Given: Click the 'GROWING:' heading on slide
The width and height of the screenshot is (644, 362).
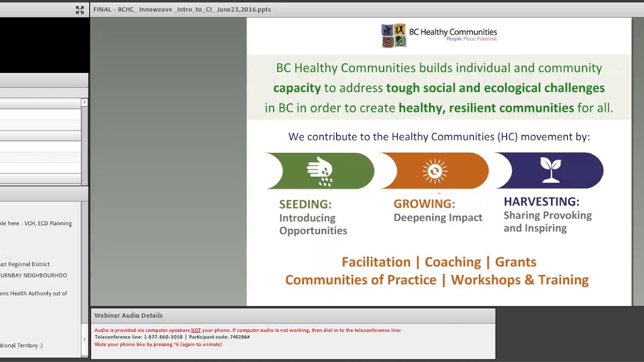Looking at the screenshot, I should tap(424, 204).
